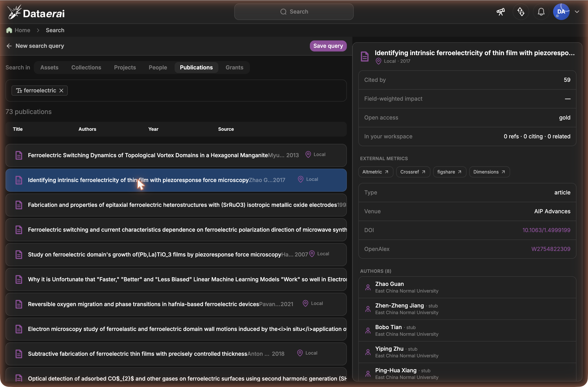
Task: Click the Cited by 59 row
Action: [467, 80]
